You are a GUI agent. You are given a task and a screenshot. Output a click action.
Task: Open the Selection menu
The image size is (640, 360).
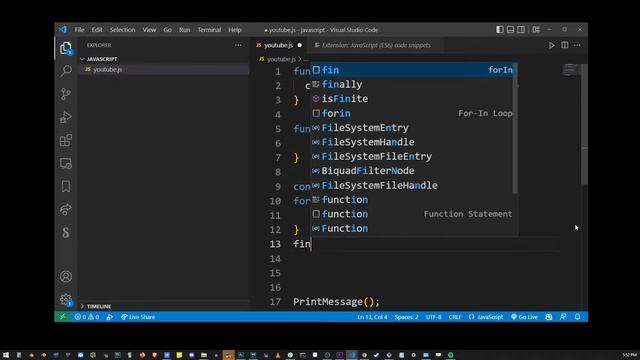[122, 30]
